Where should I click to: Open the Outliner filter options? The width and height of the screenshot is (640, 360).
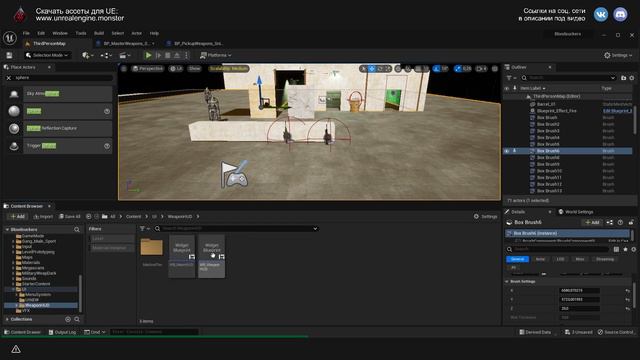click(x=511, y=78)
